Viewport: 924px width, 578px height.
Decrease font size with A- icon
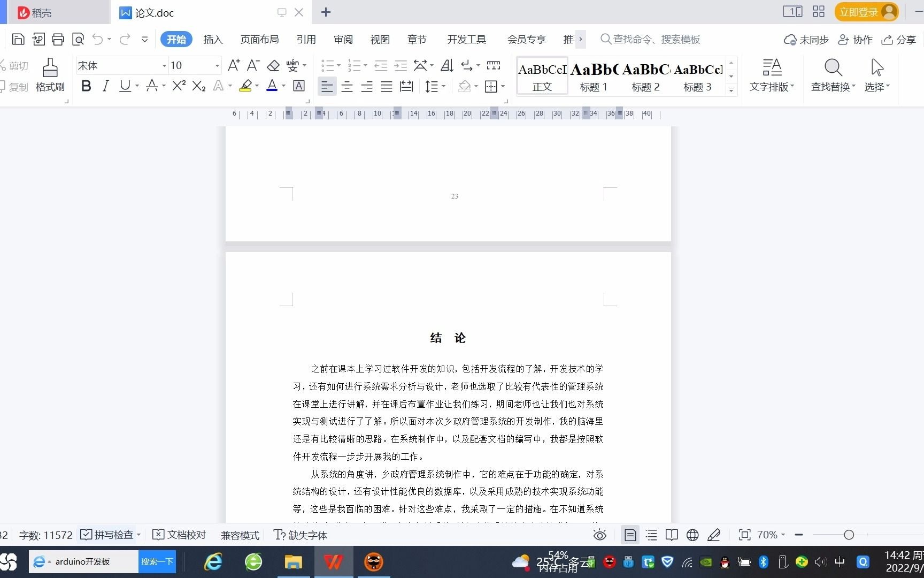point(253,65)
